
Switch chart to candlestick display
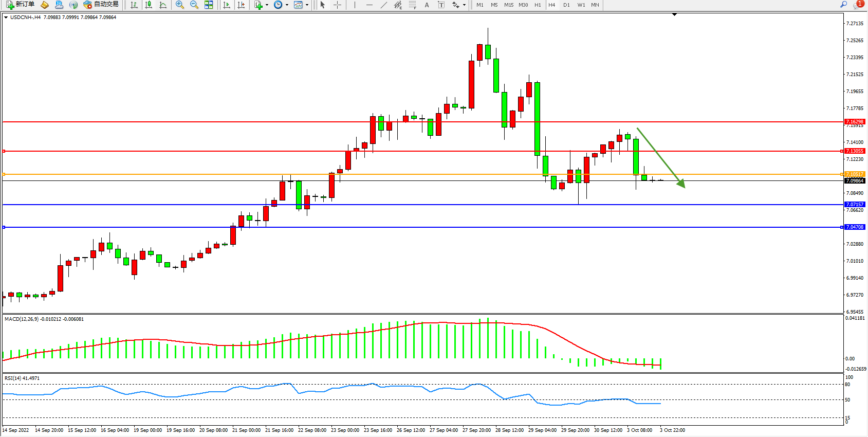(149, 5)
